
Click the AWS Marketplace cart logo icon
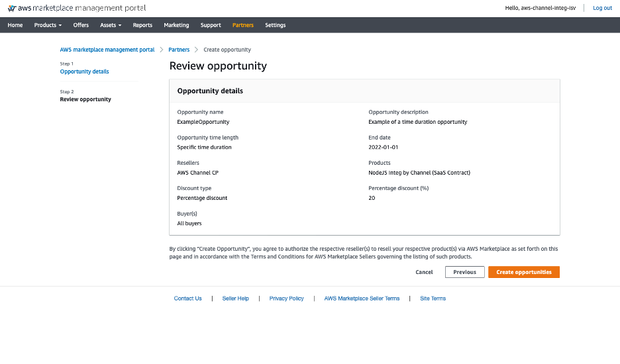click(x=12, y=8)
